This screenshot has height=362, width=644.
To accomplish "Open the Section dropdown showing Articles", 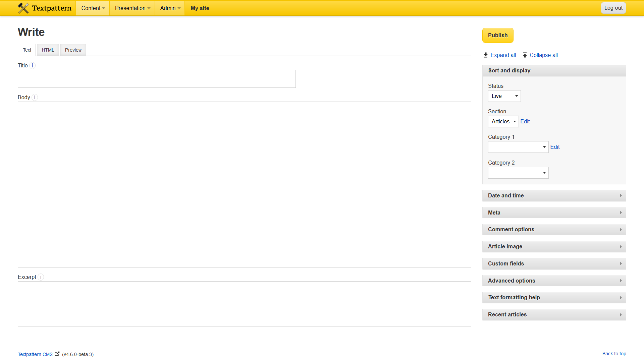I will click(x=503, y=121).
